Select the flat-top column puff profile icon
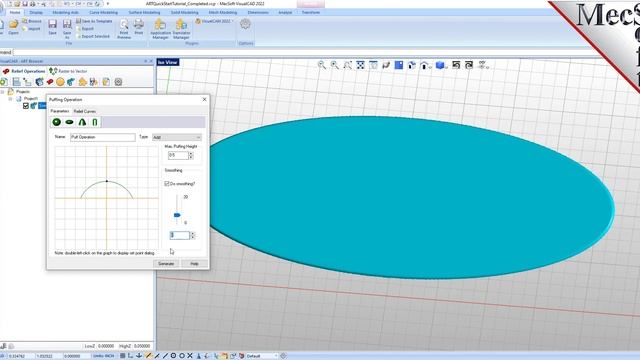 (95, 122)
